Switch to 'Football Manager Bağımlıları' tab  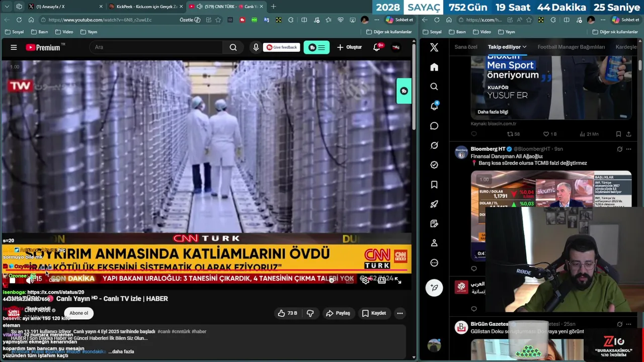pos(571,47)
